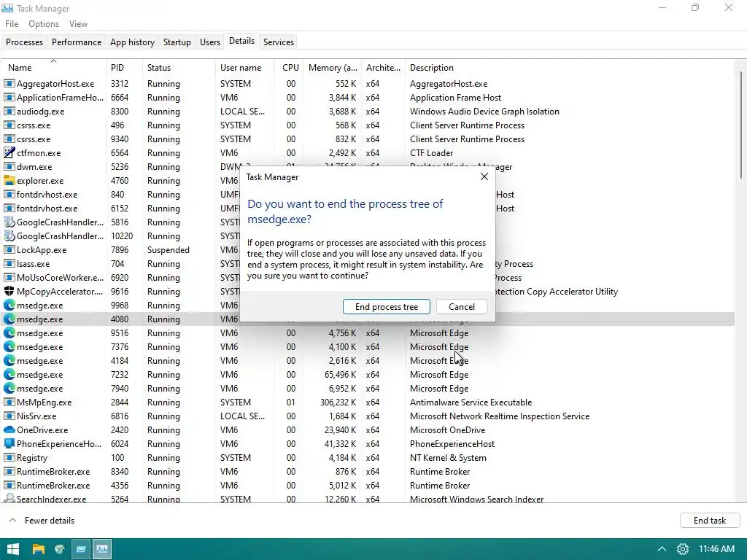Viewport: 747px width, 560px height.
Task: Select the Details tab
Action: coord(241,41)
